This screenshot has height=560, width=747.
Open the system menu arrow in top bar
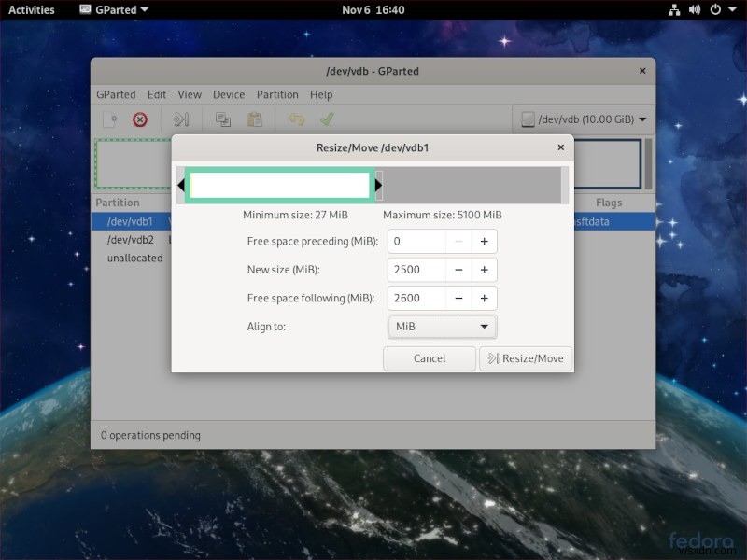click(x=733, y=9)
